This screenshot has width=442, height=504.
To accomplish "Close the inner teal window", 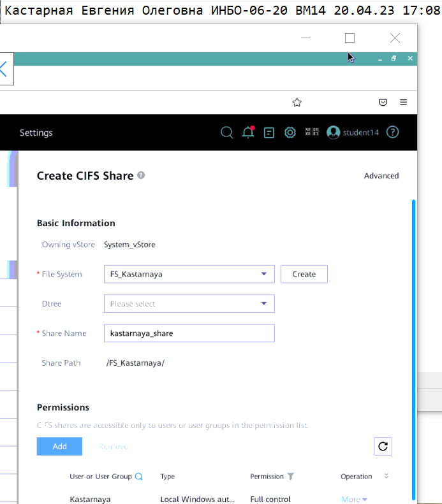I will coord(410,58).
